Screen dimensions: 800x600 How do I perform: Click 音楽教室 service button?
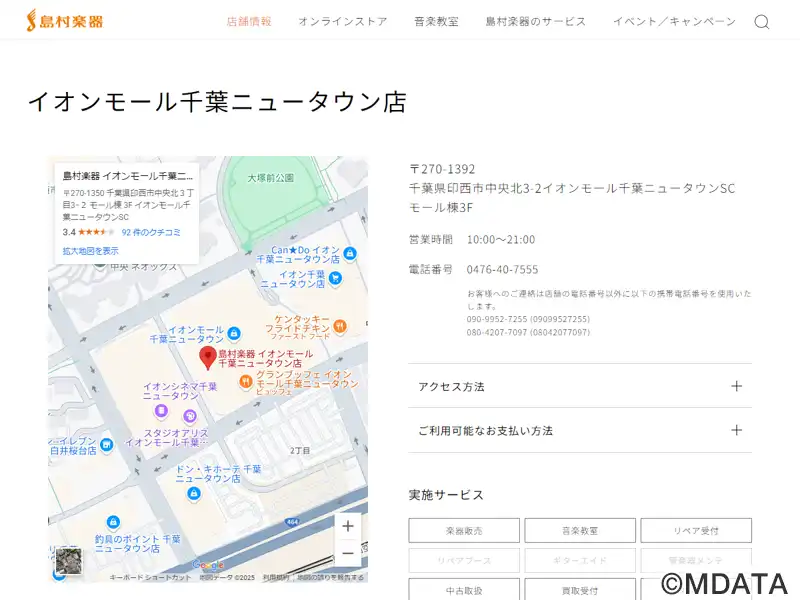(580, 531)
